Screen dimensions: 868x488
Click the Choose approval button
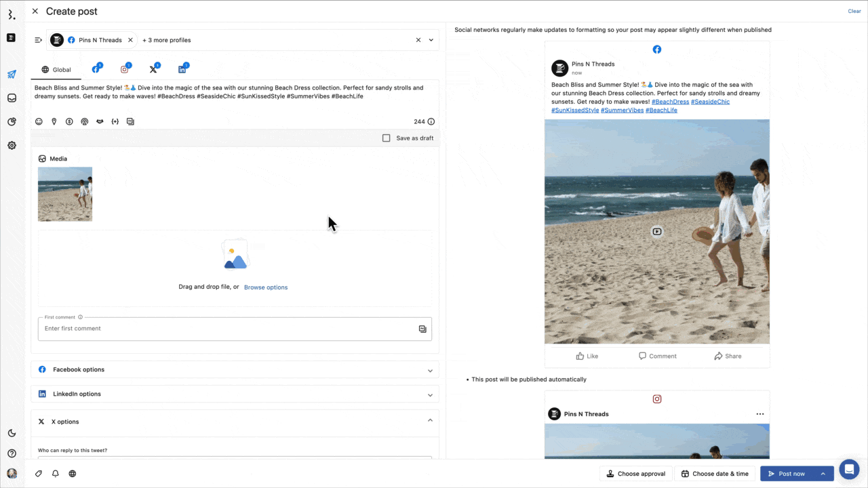pos(636,474)
